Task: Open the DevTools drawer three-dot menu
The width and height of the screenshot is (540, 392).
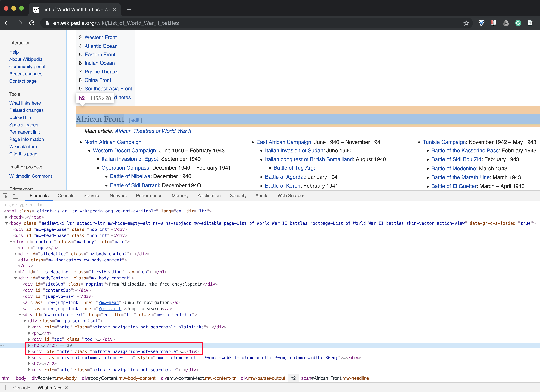Action: (x=5, y=388)
